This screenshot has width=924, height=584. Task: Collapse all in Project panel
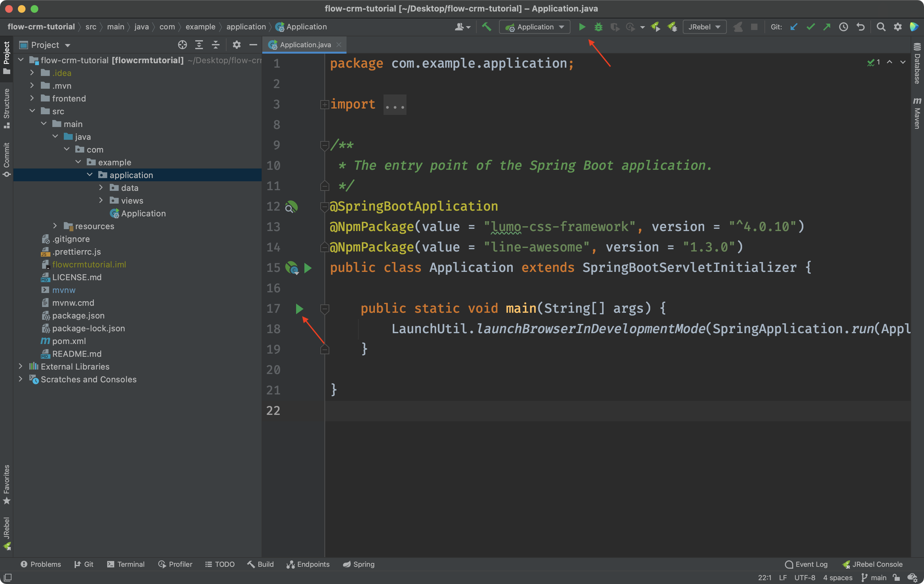pos(216,45)
